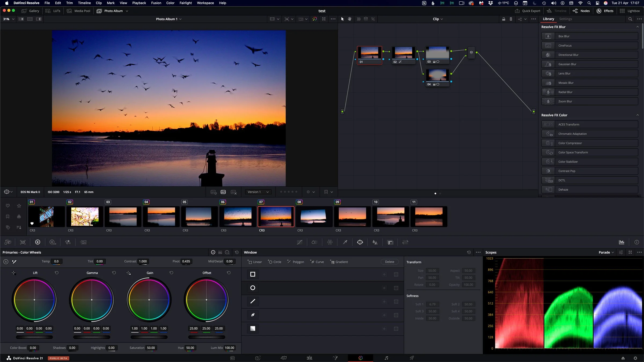Viewport: 644px width, 362px height.
Task: Open the Curves palette icon
Action: point(300,242)
